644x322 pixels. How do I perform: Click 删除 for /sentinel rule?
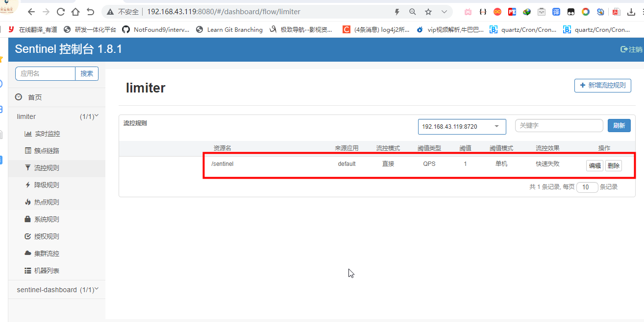click(614, 165)
